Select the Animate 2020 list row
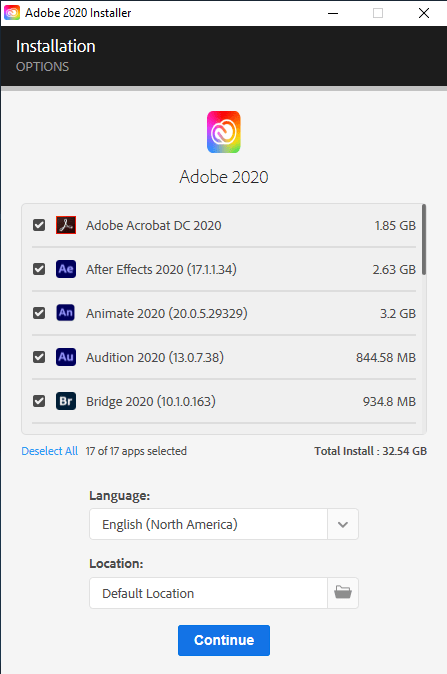Image resolution: width=447 pixels, height=674 pixels. click(x=224, y=313)
